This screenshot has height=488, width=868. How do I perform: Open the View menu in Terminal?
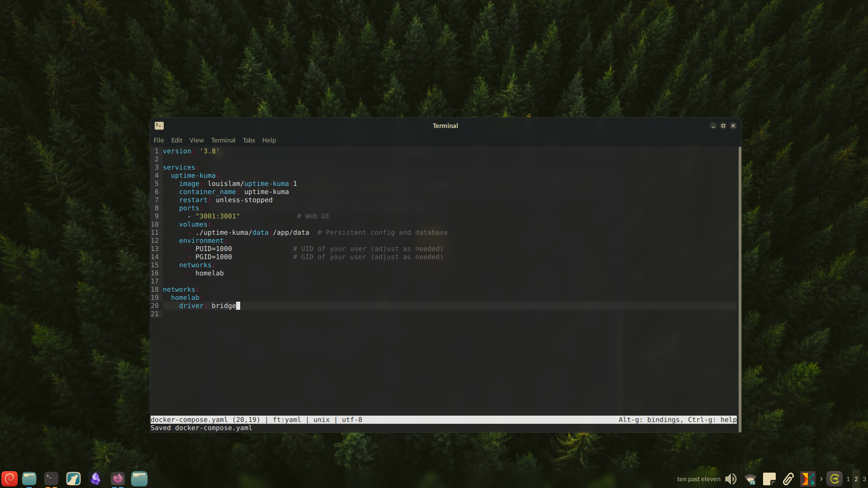tap(197, 140)
